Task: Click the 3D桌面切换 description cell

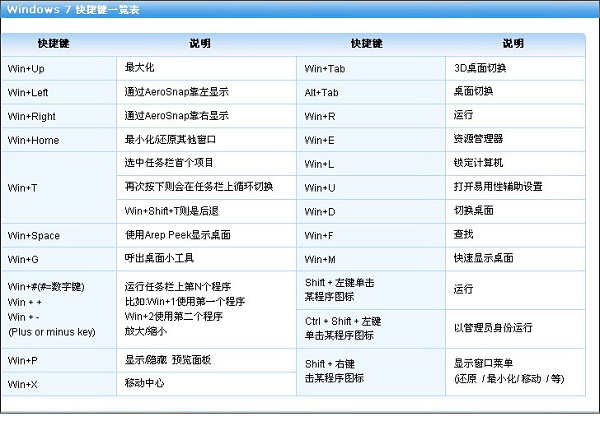Action: 480,68
